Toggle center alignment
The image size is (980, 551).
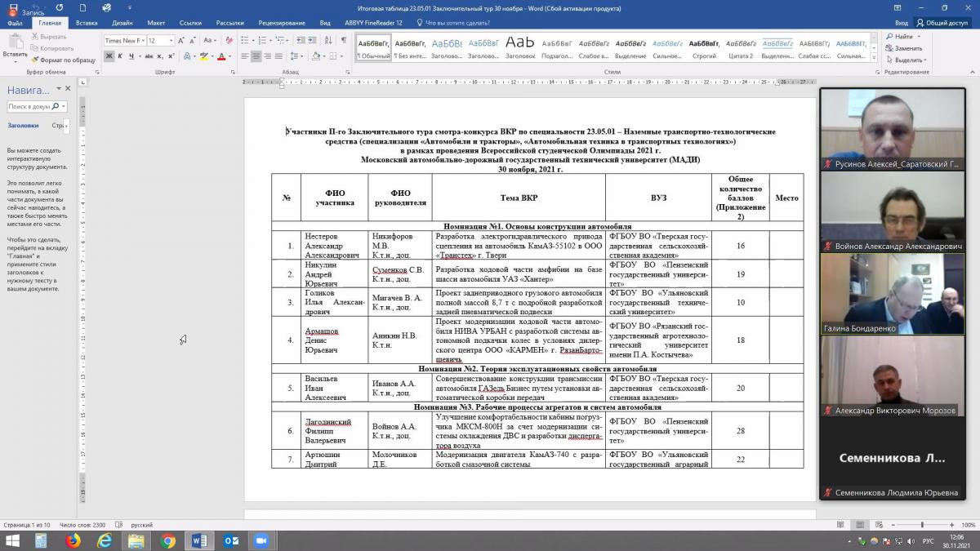pyautogui.click(x=256, y=56)
